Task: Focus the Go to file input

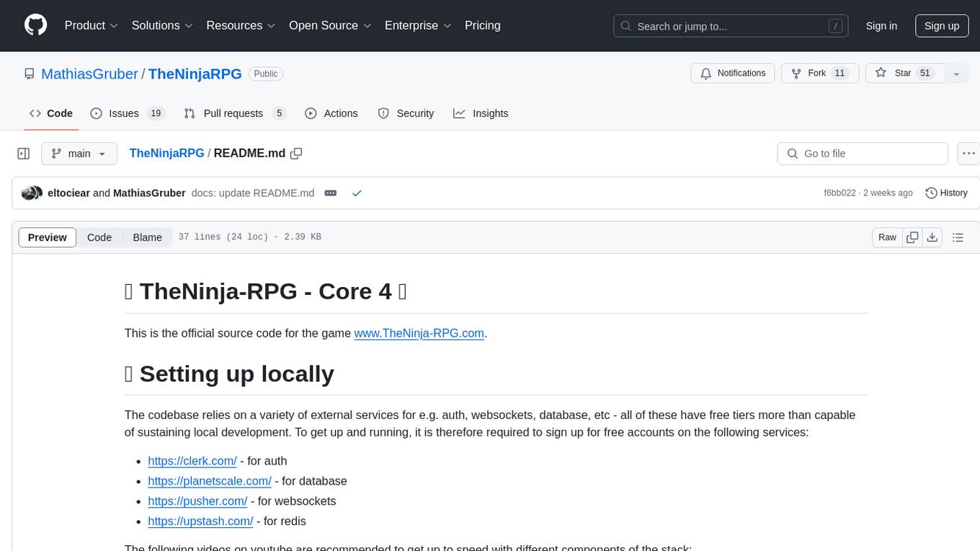Action: pyautogui.click(x=863, y=154)
